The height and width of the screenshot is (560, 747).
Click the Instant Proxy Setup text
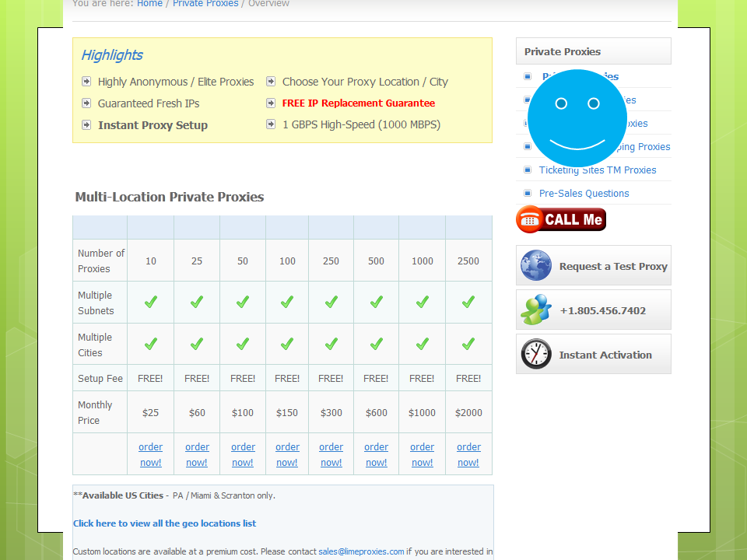pyautogui.click(x=153, y=125)
